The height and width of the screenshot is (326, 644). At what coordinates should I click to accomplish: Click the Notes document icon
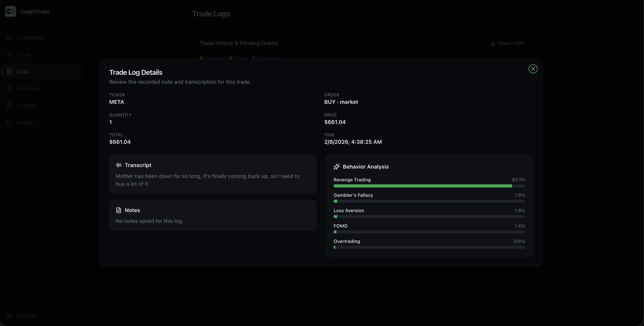(x=119, y=210)
